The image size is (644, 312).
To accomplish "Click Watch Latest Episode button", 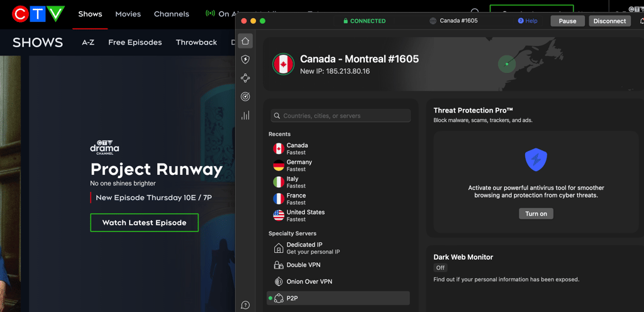I will pyautogui.click(x=144, y=223).
